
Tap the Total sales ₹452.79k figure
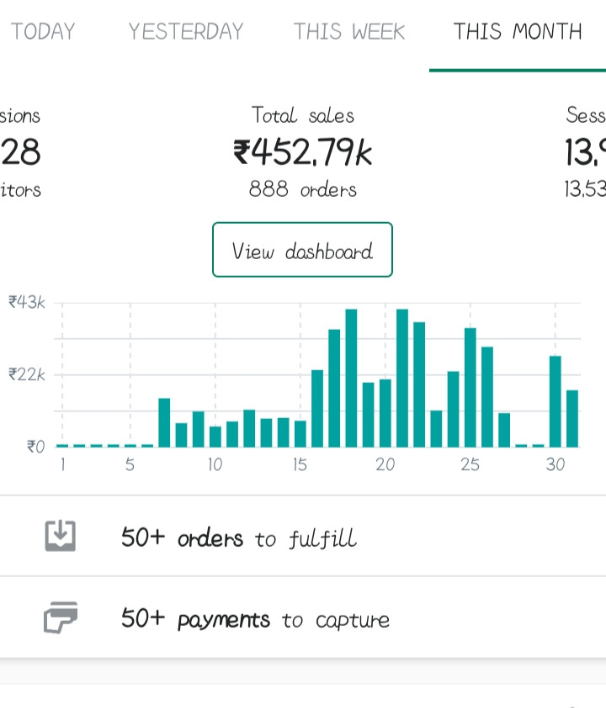tap(302, 153)
